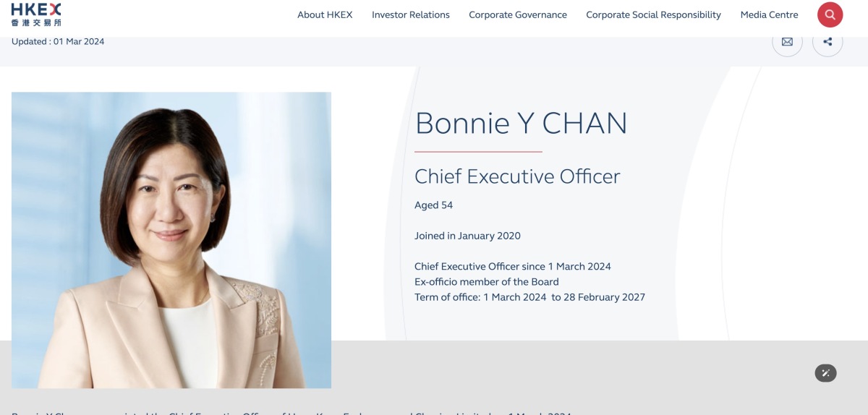Image resolution: width=868 pixels, height=415 pixels.
Task: Click the email envelope share icon
Action: click(x=787, y=42)
